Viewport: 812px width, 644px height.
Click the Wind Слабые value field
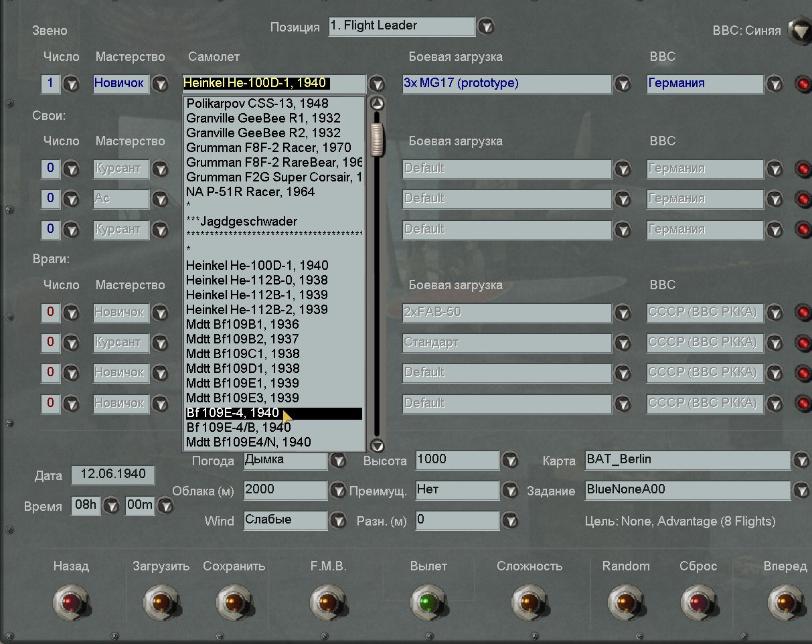coord(285,520)
